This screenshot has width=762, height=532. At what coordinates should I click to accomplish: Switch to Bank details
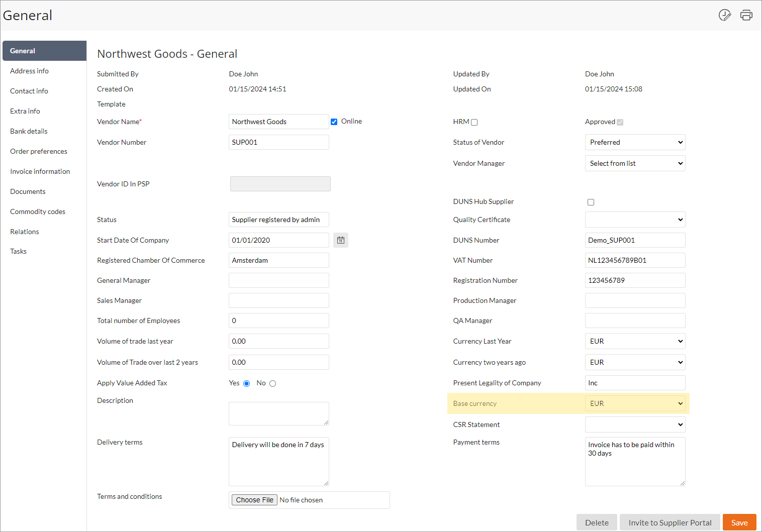pyautogui.click(x=29, y=131)
